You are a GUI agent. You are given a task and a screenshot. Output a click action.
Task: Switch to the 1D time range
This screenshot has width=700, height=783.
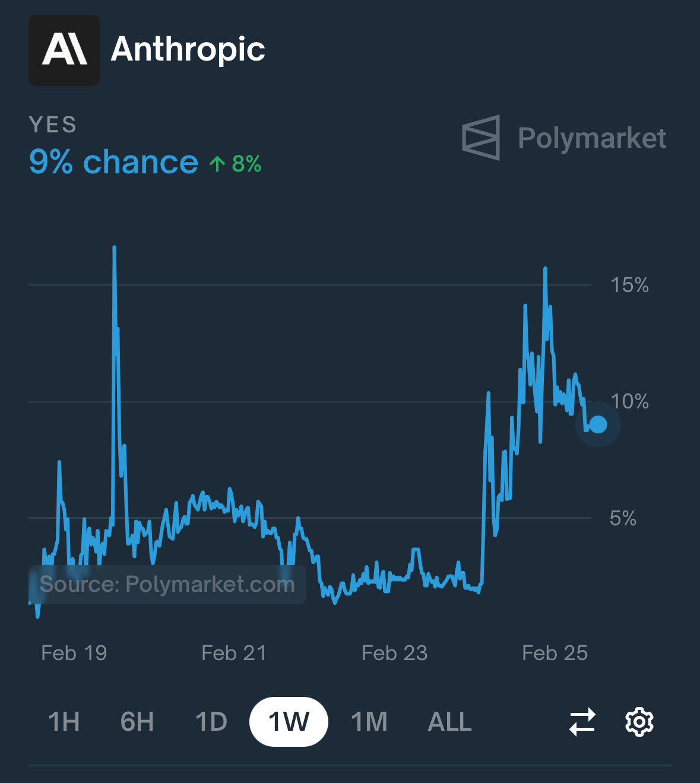tap(211, 722)
